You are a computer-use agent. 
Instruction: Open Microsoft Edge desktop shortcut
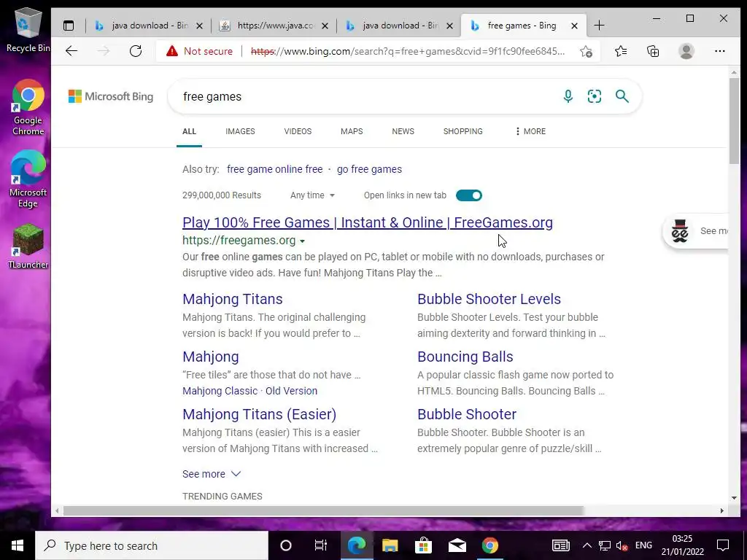[28, 179]
